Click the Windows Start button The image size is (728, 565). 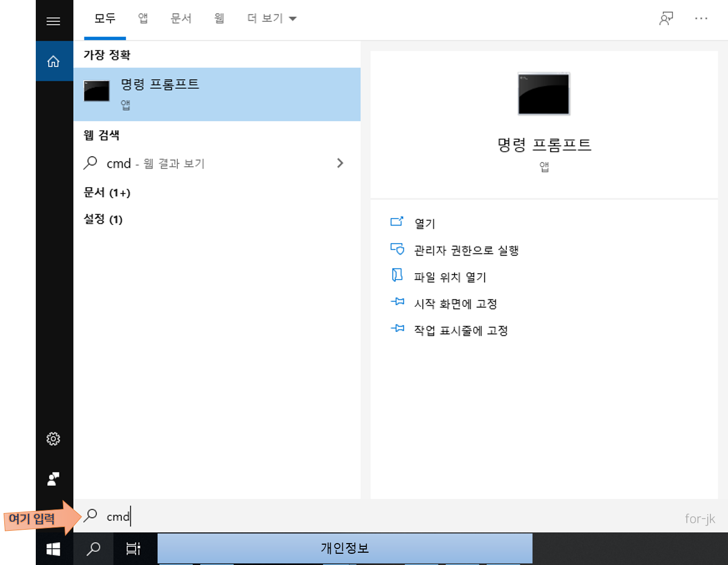point(53,549)
